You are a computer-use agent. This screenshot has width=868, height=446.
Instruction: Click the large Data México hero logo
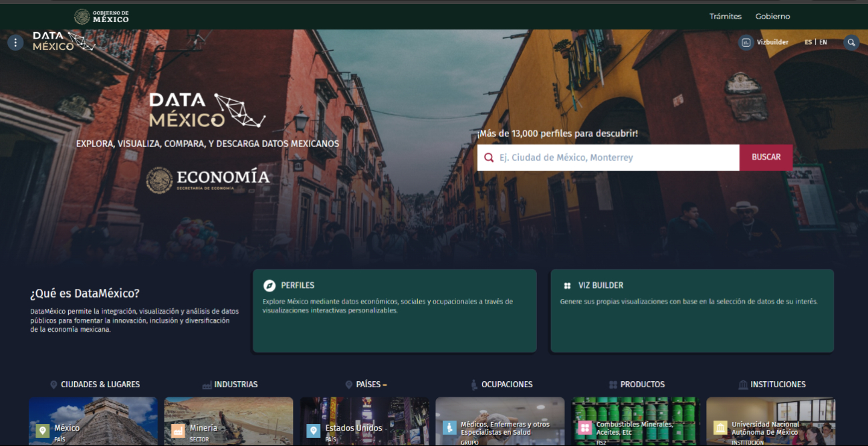coord(207,110)
